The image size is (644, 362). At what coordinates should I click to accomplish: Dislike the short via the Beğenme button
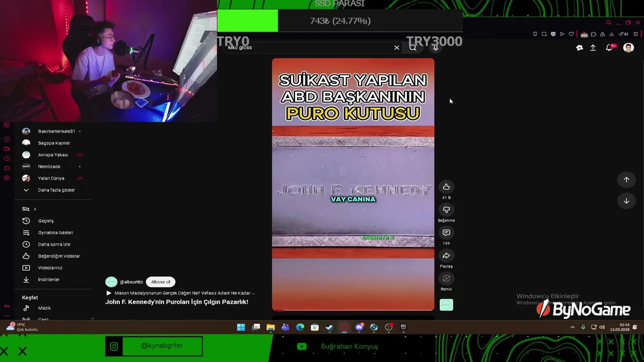446,210
